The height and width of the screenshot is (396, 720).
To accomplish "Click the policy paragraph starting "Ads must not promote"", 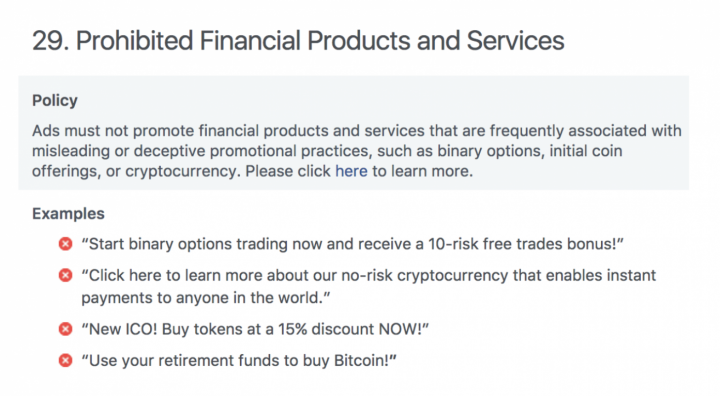I will coord(357,151).
